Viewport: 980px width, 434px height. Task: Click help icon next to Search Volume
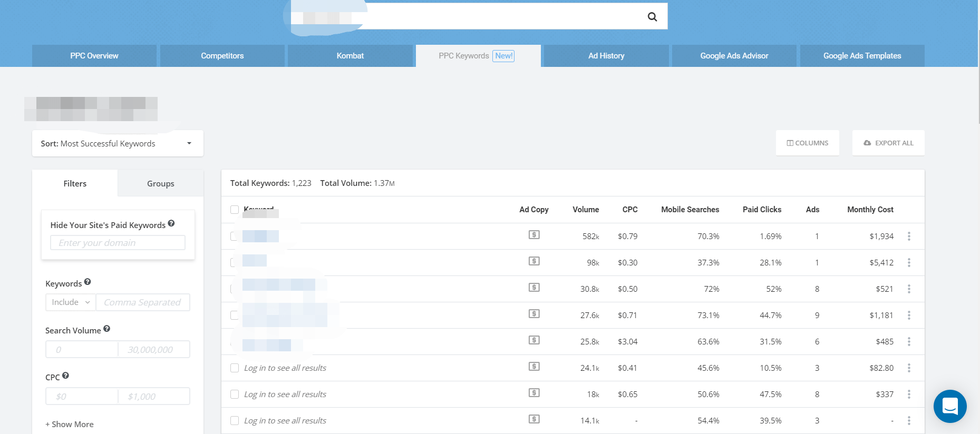tap(107, 329)
